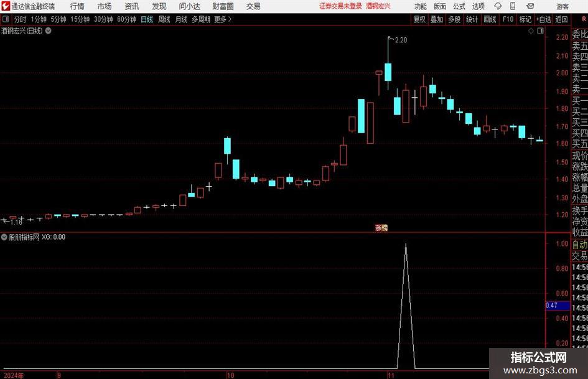
Task: Switch to 月线 monthly tab
Action: coord(182,19)
